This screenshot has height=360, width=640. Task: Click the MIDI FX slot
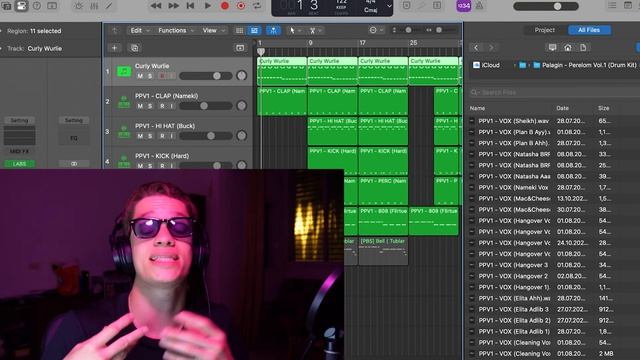[19, 151]
